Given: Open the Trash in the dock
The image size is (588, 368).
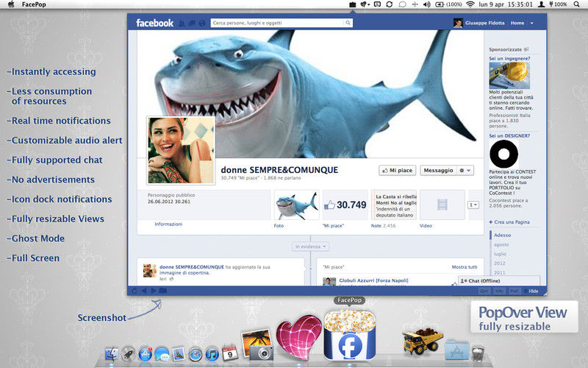Looking at the screenshot, I should click(478, 353).
